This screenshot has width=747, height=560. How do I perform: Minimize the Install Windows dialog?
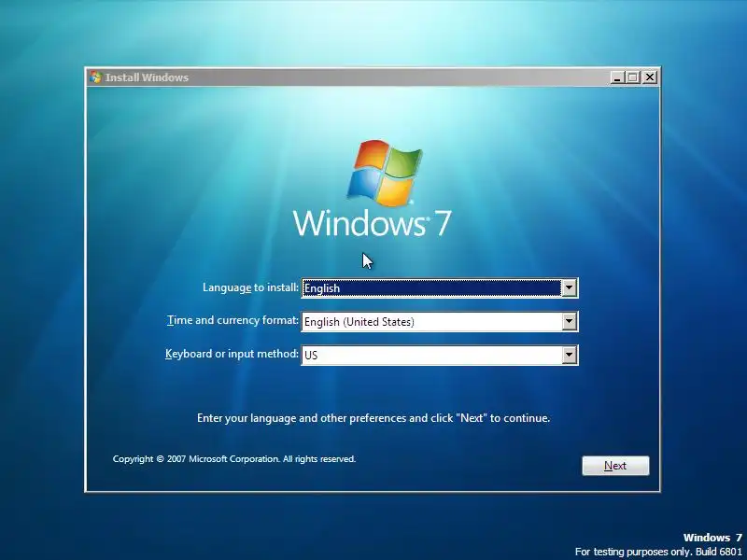(617, 77)
